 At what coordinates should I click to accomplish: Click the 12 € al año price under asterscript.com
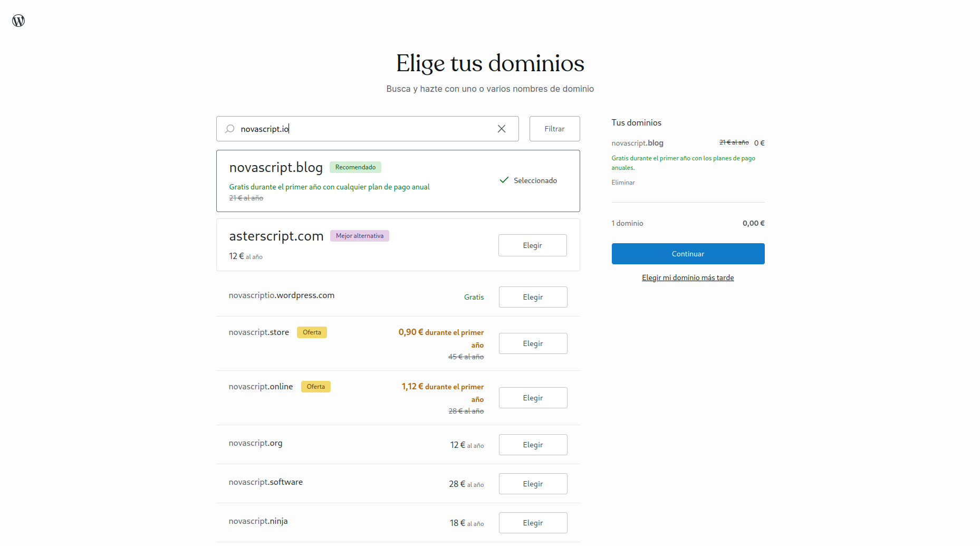point(245,256)
